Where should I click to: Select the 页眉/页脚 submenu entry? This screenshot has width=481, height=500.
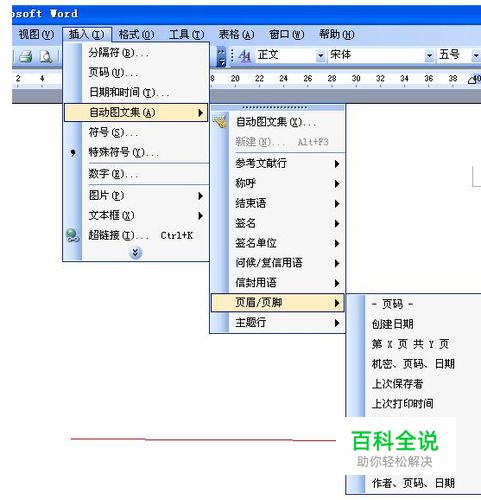pos(278,303)
